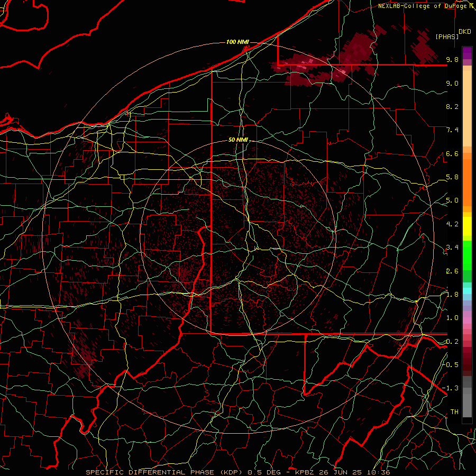476x476 pixels.
Task: Pick the cyan band of the color scale
Action: 467,291
